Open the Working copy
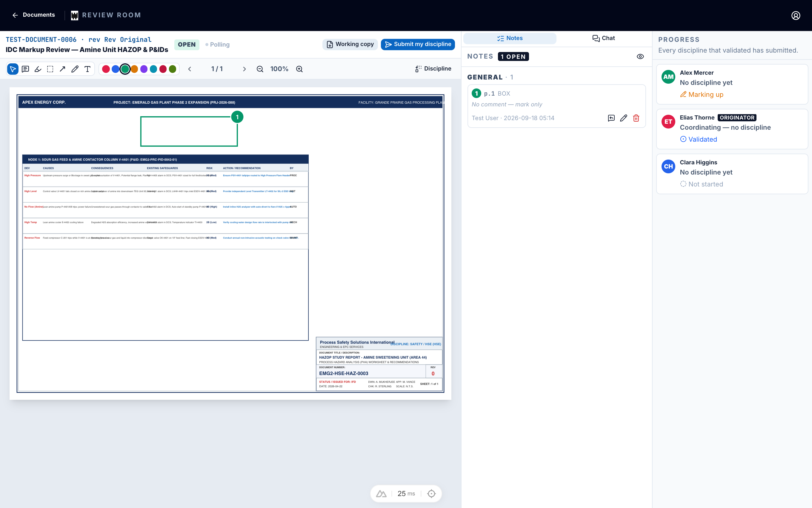 click(350, 44)
